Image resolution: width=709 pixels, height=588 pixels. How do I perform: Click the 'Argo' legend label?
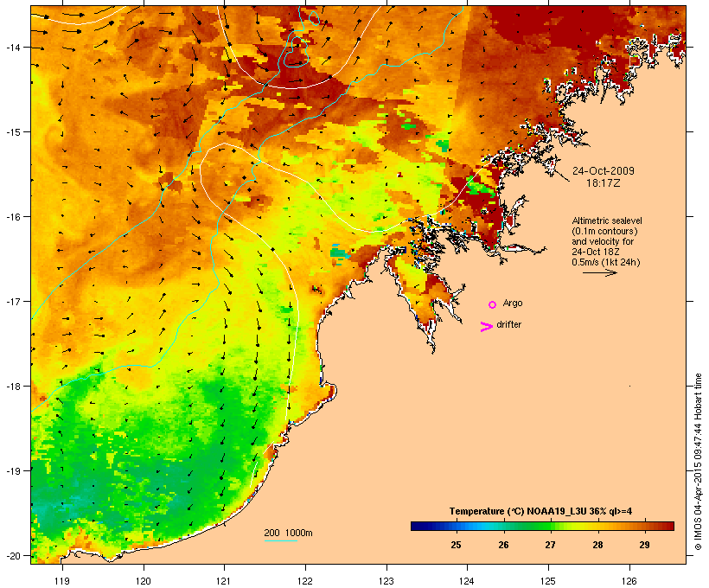coord(513,303)
